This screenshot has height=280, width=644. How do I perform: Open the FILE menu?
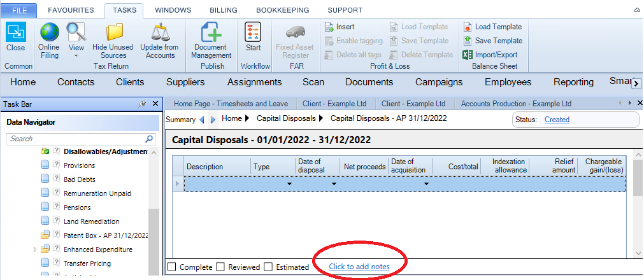click(19, 10)
